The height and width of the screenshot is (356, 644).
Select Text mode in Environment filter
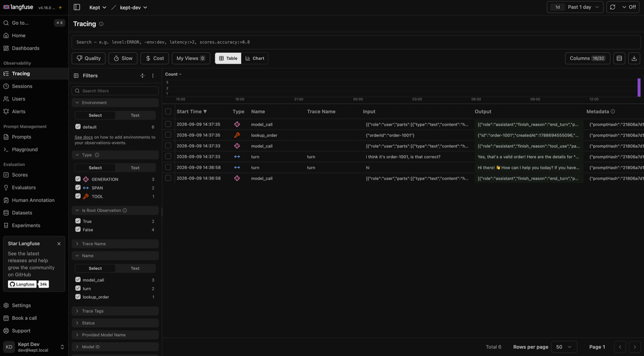pyautogui.click(x=135, y=115)
